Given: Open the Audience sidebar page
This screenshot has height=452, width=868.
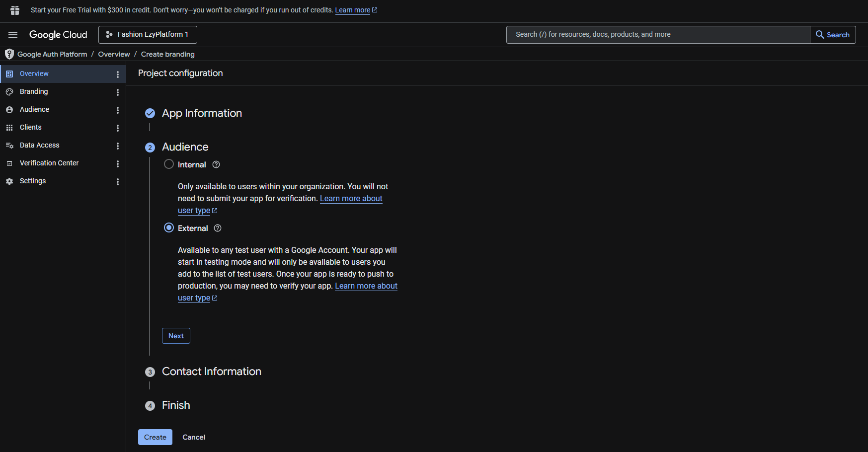Looking at the screenshot, I should tap(34, 110).
